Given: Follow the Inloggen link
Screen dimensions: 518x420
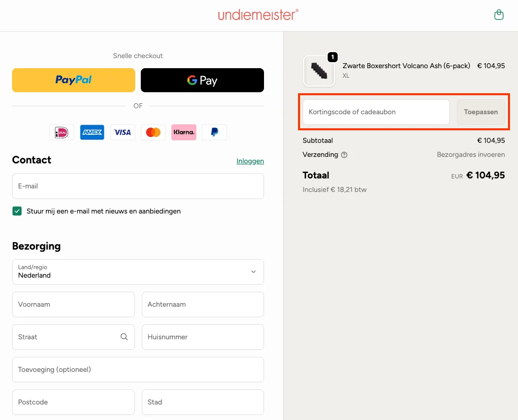Looking at the screenshot, I should [250, 161].
